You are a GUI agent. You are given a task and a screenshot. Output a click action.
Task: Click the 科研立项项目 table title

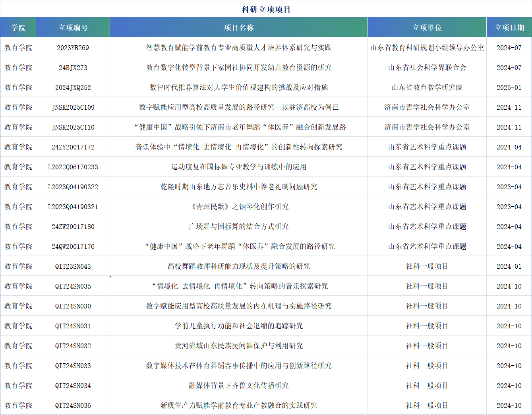click(266, 10)
